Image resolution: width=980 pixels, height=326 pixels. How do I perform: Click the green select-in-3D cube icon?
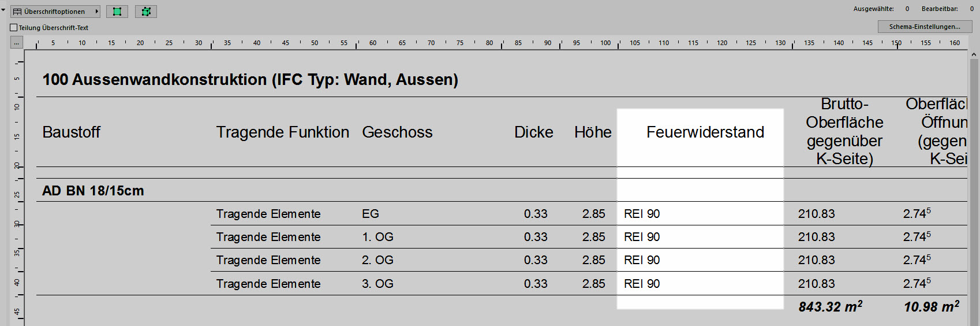[x=146, y=12]
